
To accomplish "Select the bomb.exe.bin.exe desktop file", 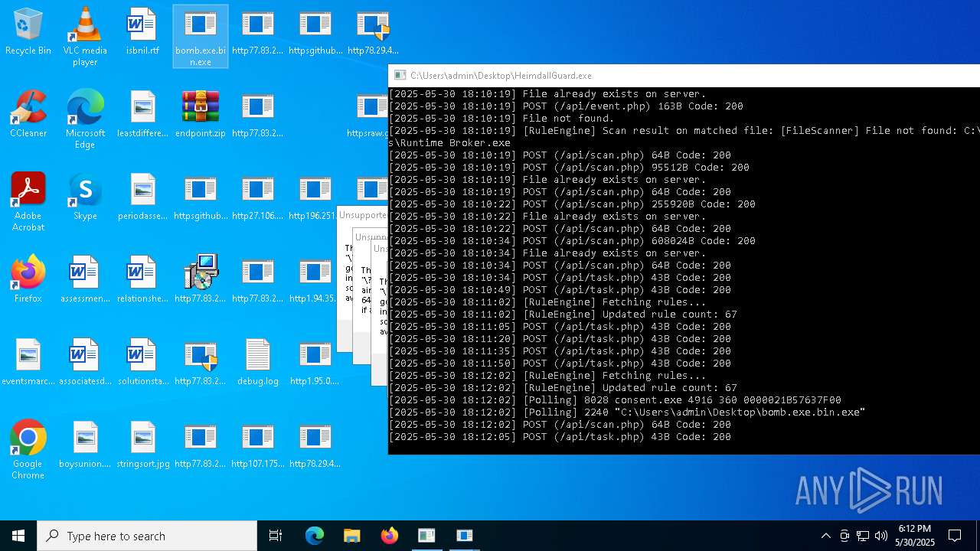I will coord(201,37).
